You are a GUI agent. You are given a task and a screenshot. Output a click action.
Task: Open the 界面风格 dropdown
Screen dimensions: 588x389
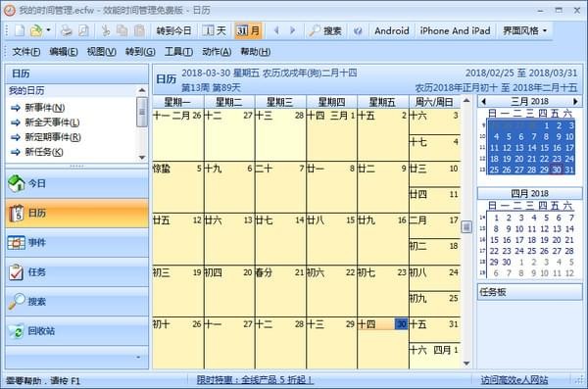[x=524, y=30]
